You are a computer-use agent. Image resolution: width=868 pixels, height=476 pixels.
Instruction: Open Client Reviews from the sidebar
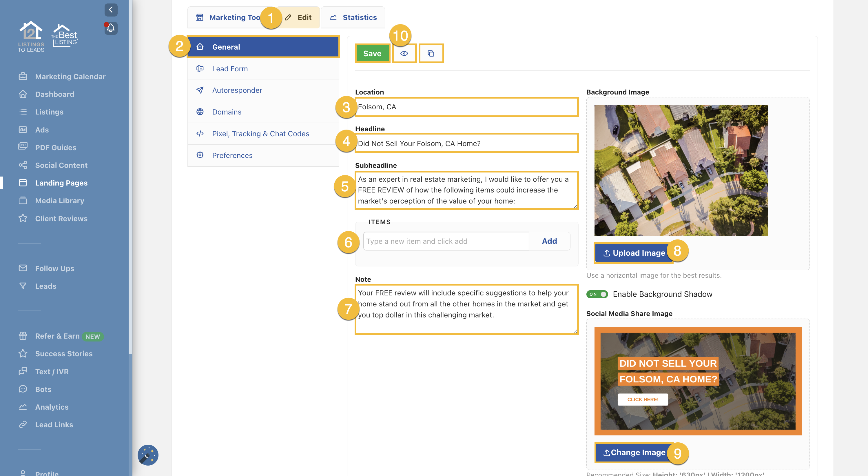point(61,219)
